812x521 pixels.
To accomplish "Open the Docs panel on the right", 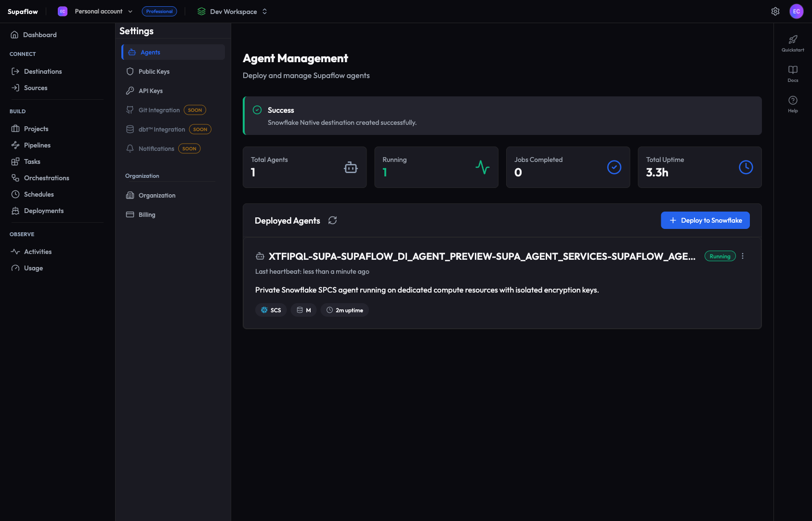I will pyautogui.click(x=793, y=70).
